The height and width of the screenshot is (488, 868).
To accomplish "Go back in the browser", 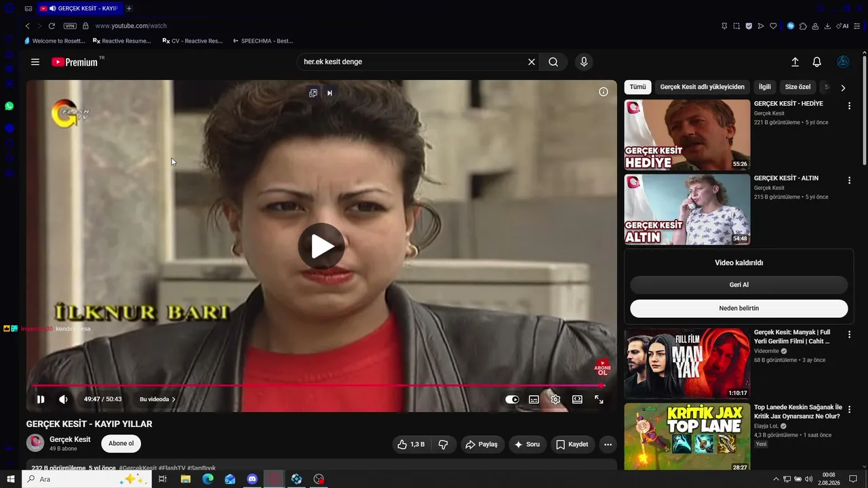I will tap(27, 26).
